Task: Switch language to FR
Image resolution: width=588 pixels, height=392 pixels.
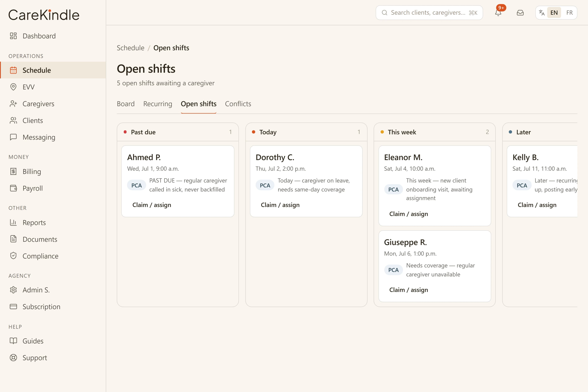Action: (x=569, y=13)
